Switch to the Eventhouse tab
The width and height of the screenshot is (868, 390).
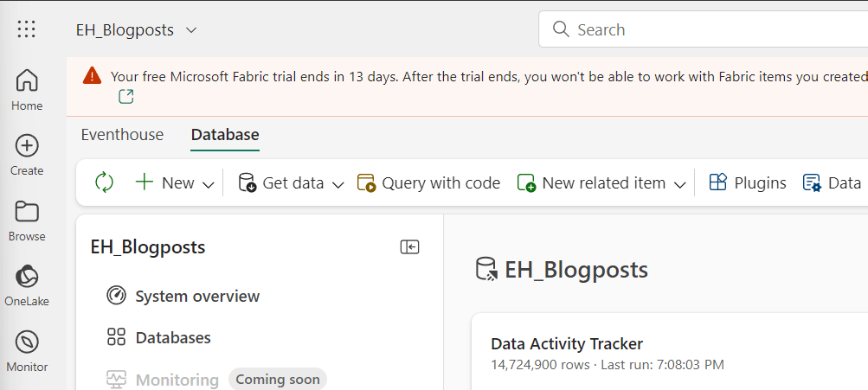tap(122, 135)
